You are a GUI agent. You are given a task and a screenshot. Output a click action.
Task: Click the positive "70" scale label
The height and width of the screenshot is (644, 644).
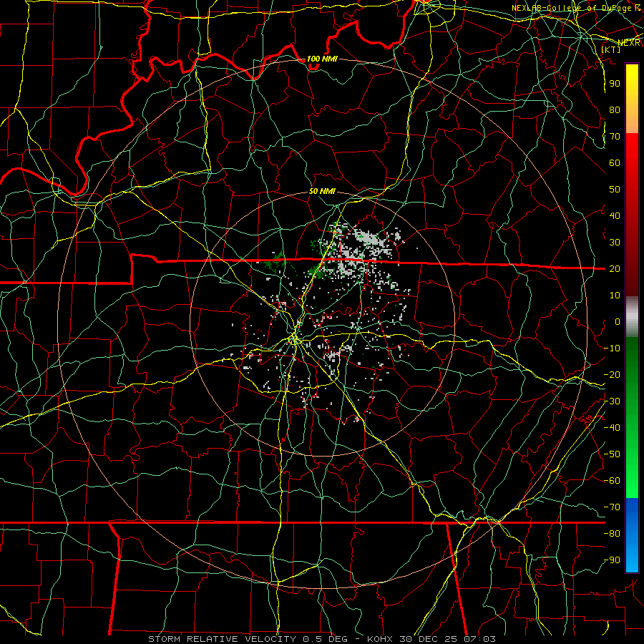tap(615, 137)
